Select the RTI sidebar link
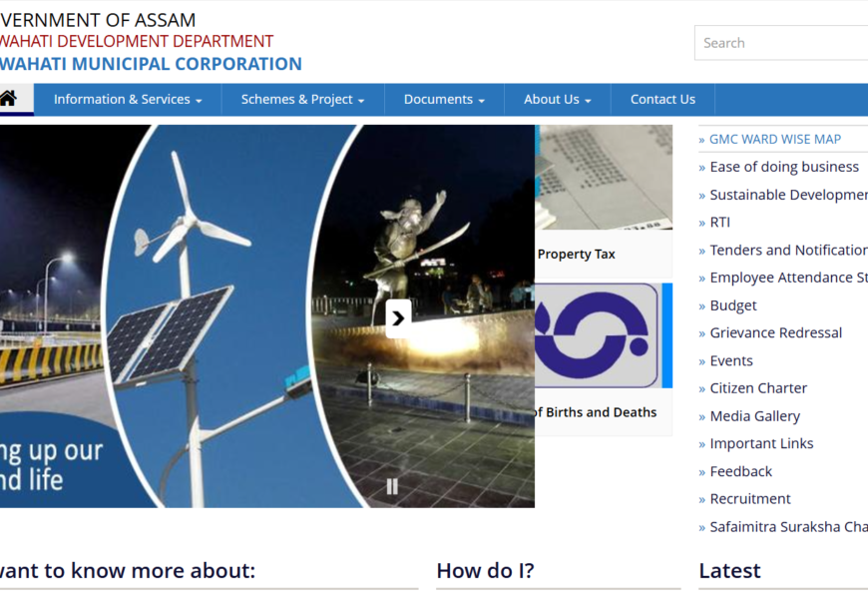The height and width of the screenshot is (599, 868). [719, 223]
